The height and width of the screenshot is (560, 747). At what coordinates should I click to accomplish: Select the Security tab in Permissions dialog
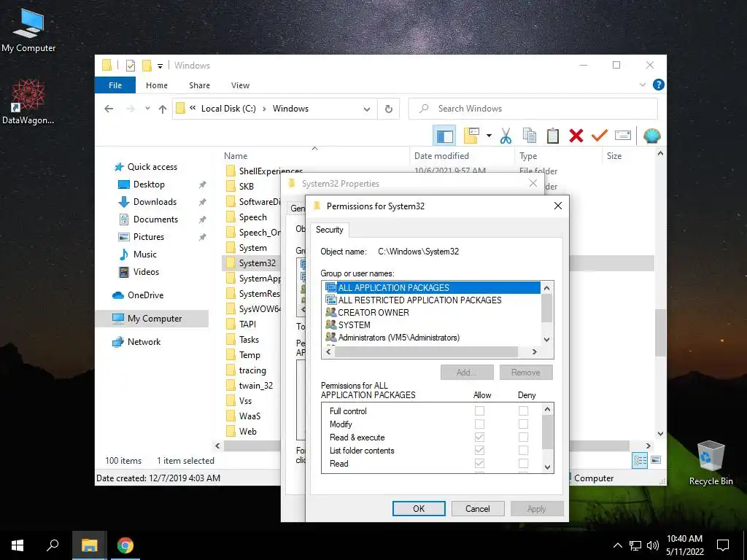tap(329, 230)
